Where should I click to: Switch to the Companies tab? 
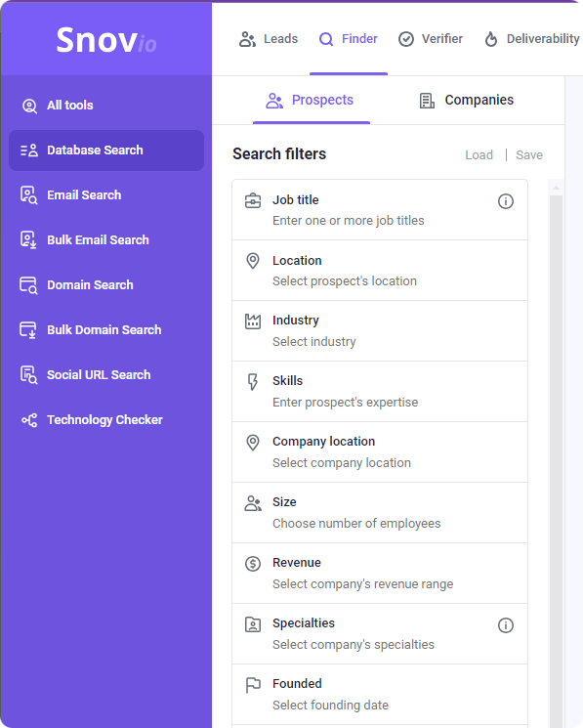467,101
